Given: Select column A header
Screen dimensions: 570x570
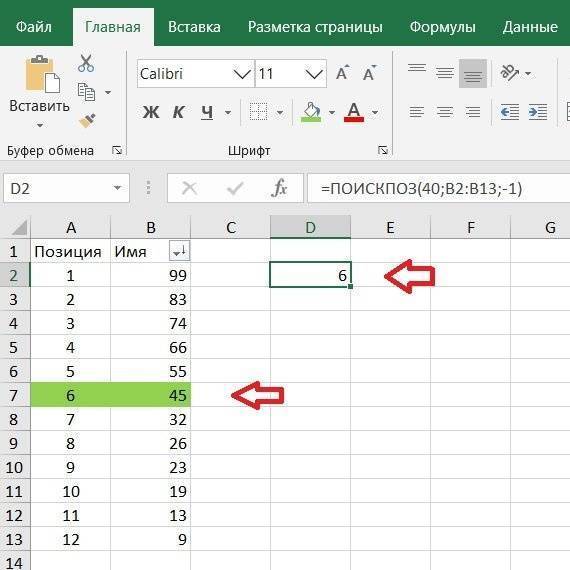Looking at the screenshot, I should [x=71, y=228].
